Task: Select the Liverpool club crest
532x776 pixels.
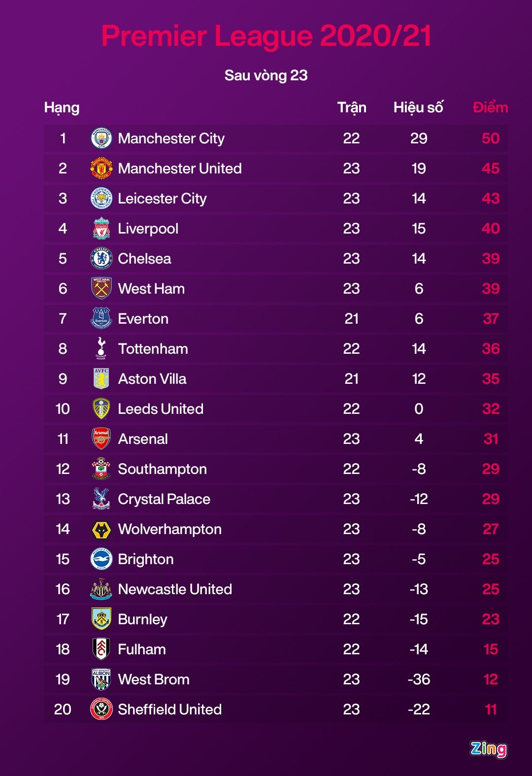Action: pos(101,229)
